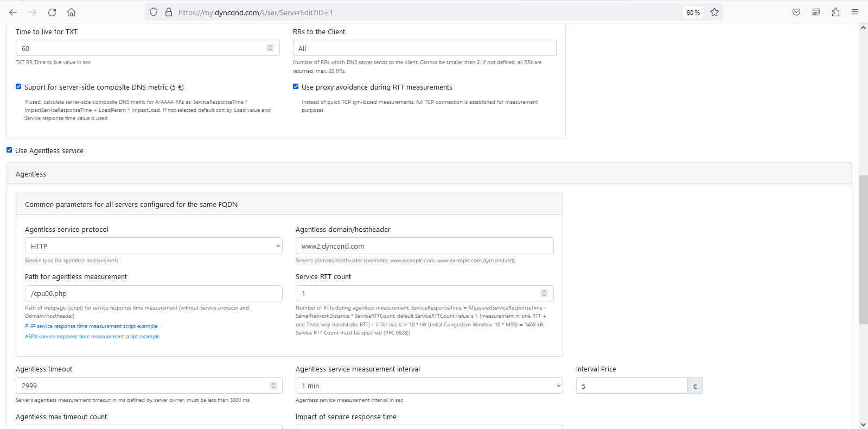Open Agentless service protocol HTTP dropdown
Screen dimensions: 868x429
tap(154, 246)
